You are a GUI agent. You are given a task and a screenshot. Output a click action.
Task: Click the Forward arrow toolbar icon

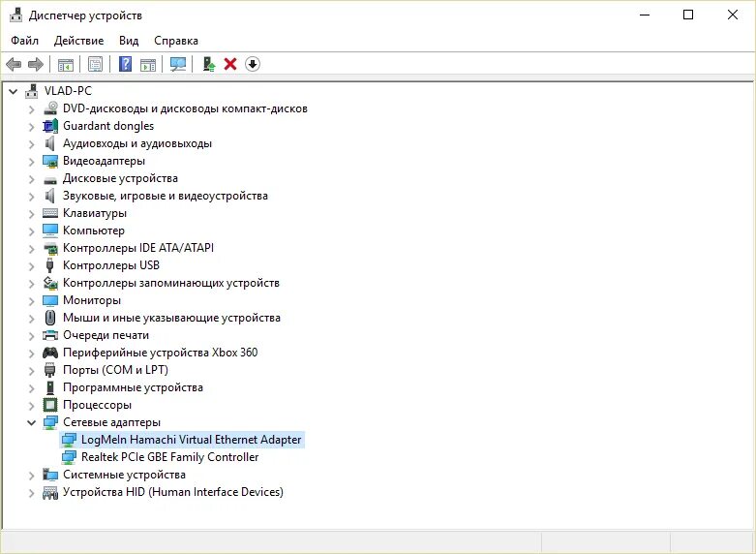coord(36,64)
